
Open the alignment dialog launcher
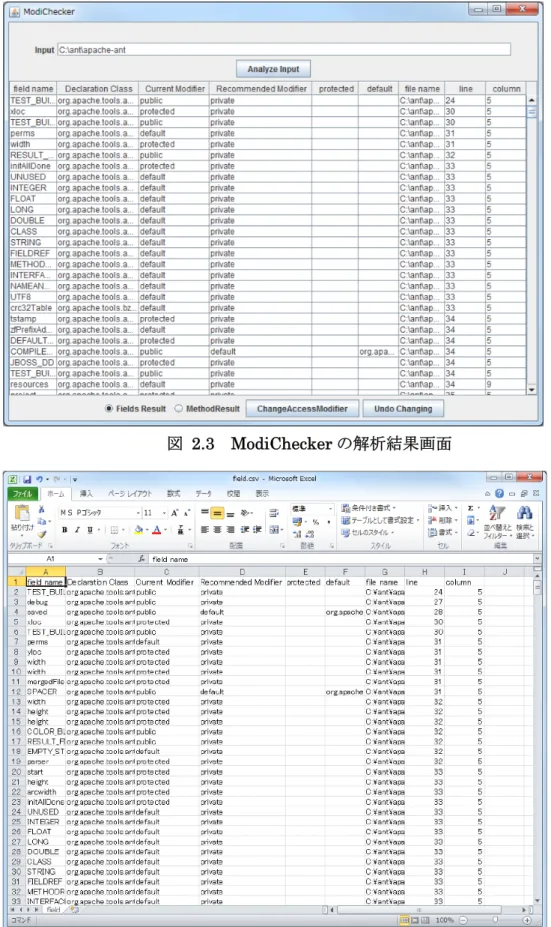[x=282, y=546]
